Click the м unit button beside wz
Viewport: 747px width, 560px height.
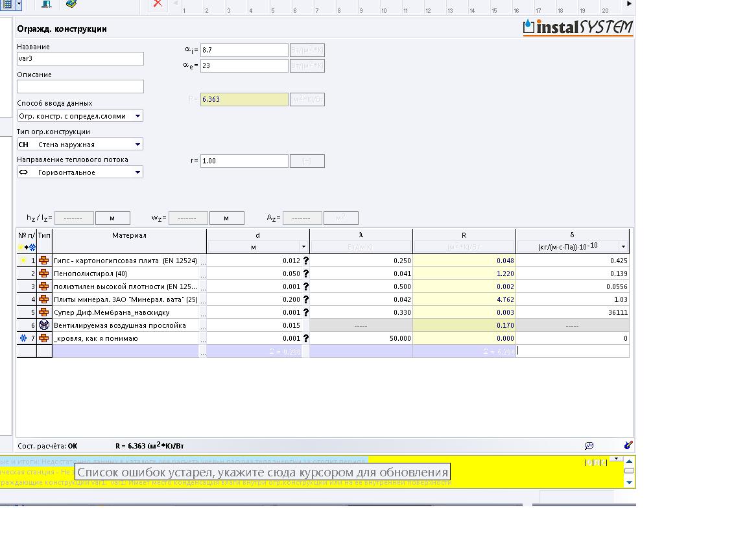click(227, 218)
